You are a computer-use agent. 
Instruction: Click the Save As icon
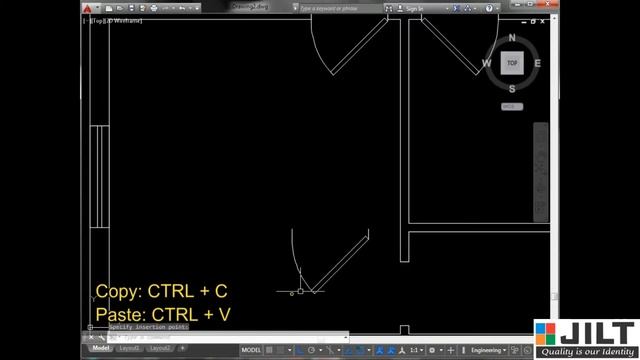(142, 8)
